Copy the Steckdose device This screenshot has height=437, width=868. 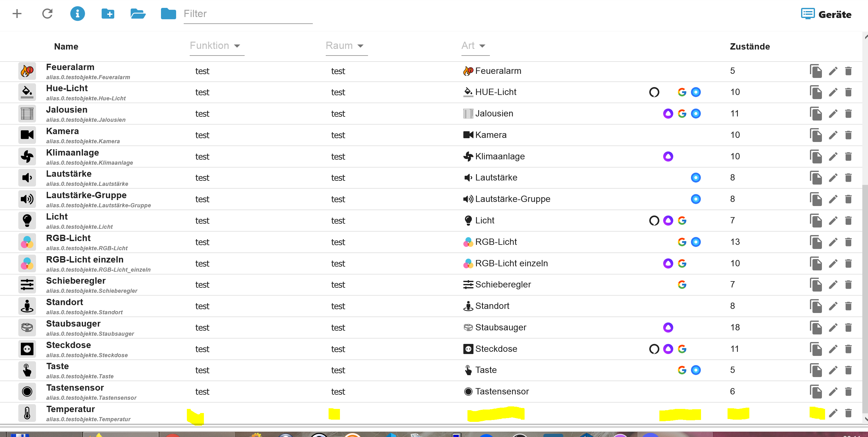coord(816,349)
